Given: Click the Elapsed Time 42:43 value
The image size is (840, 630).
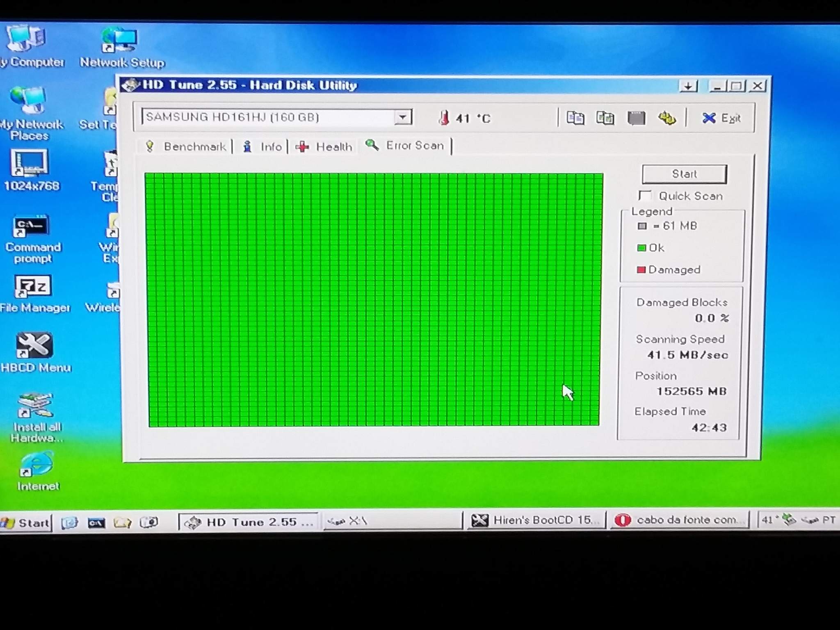Looking at the screenshot, I should (x=709, y=428).
